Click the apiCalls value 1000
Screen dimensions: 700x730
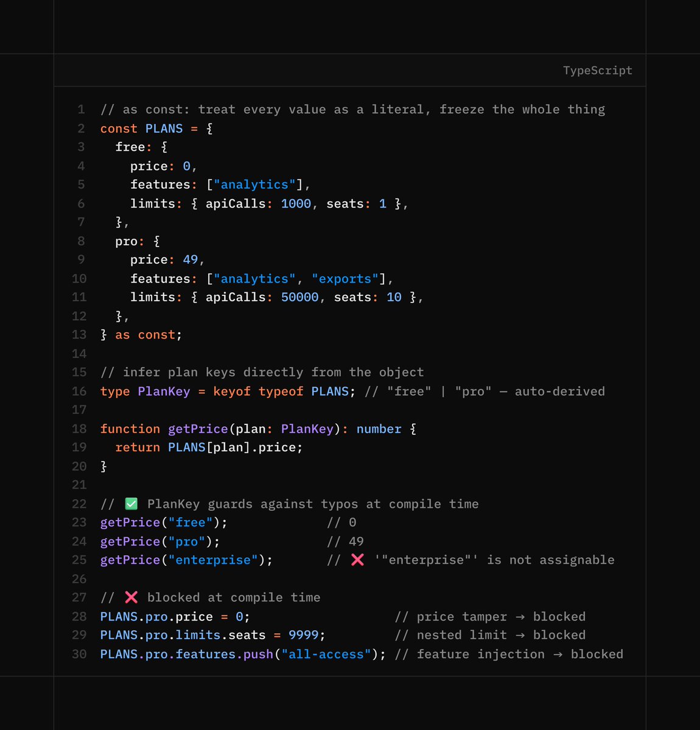296,204
